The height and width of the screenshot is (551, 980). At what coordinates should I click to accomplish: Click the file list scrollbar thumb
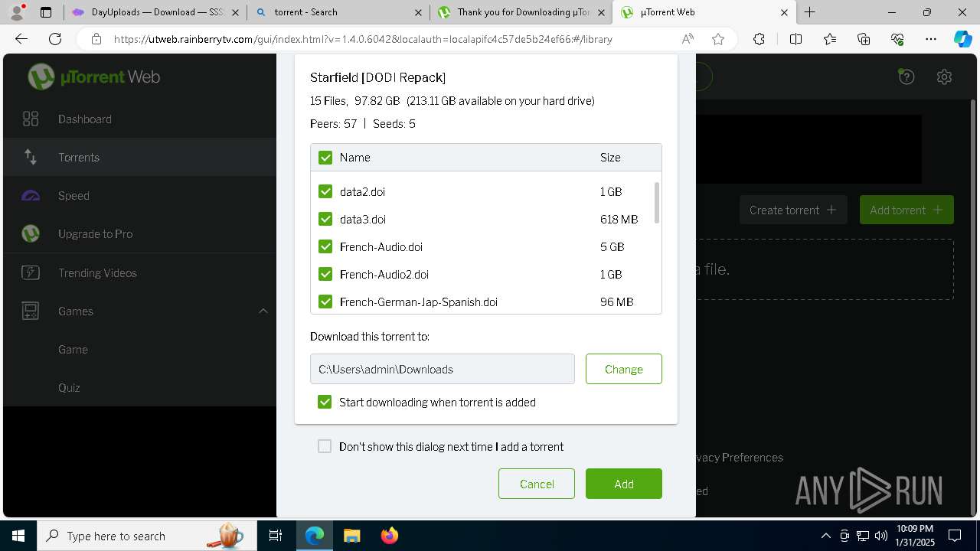click(657, 203)
